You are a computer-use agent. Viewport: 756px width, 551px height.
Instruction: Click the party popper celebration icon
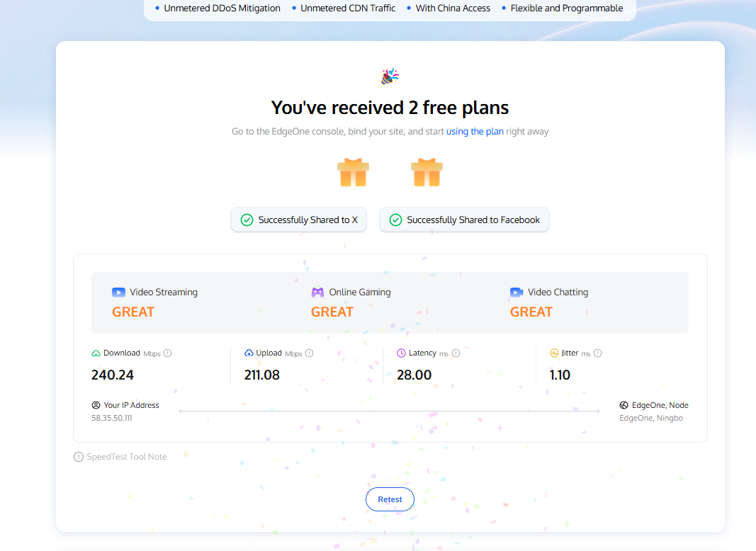[390, 76]
